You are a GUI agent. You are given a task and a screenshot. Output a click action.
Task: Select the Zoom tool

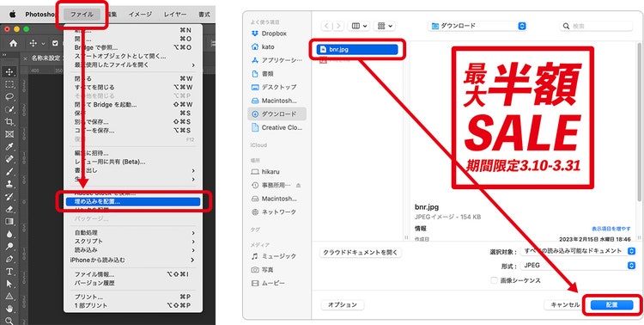tap(9, 321)
